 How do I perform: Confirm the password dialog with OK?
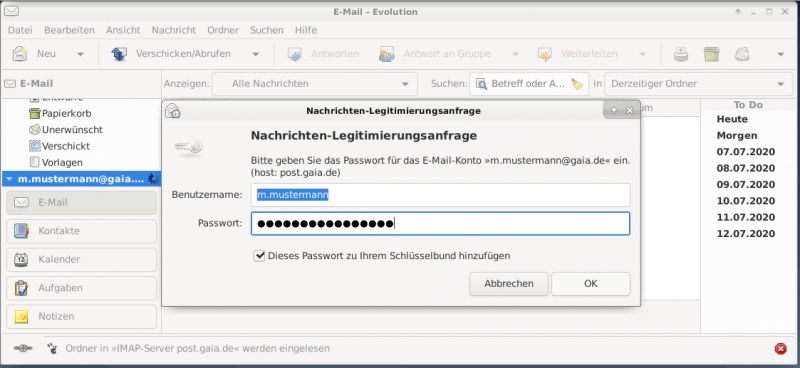[591, 284]
